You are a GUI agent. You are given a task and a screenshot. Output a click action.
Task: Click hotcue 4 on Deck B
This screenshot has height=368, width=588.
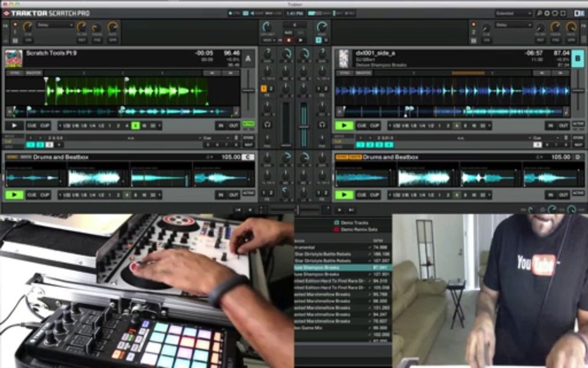click(388, 145)
